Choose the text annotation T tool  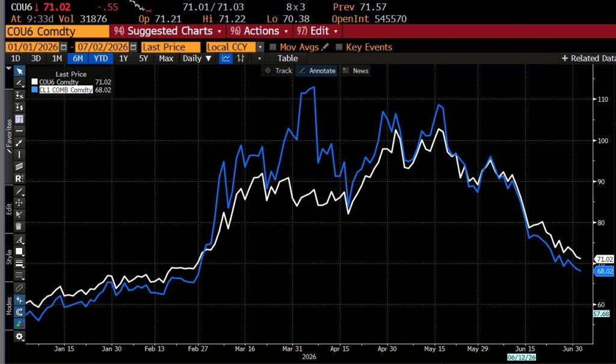19,119
